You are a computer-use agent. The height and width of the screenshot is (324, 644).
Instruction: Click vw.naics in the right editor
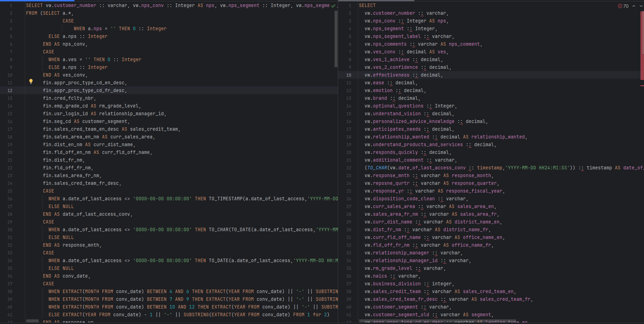[x=376, y=276]
